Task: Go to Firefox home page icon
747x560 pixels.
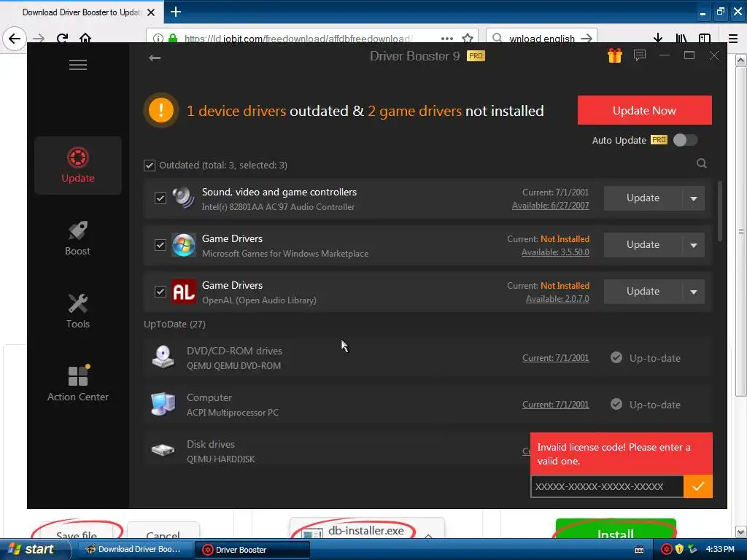Action: tap(85, 39)
